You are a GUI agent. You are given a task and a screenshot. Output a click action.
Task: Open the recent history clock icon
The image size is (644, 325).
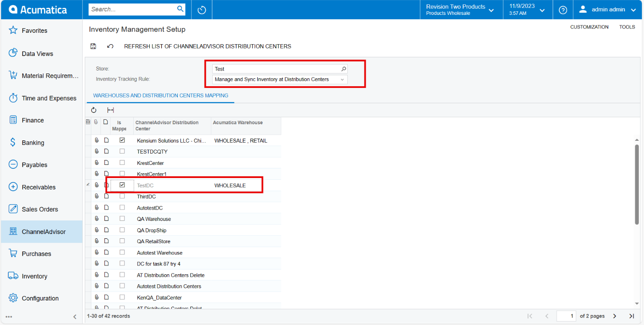click(x=202, y=10)
